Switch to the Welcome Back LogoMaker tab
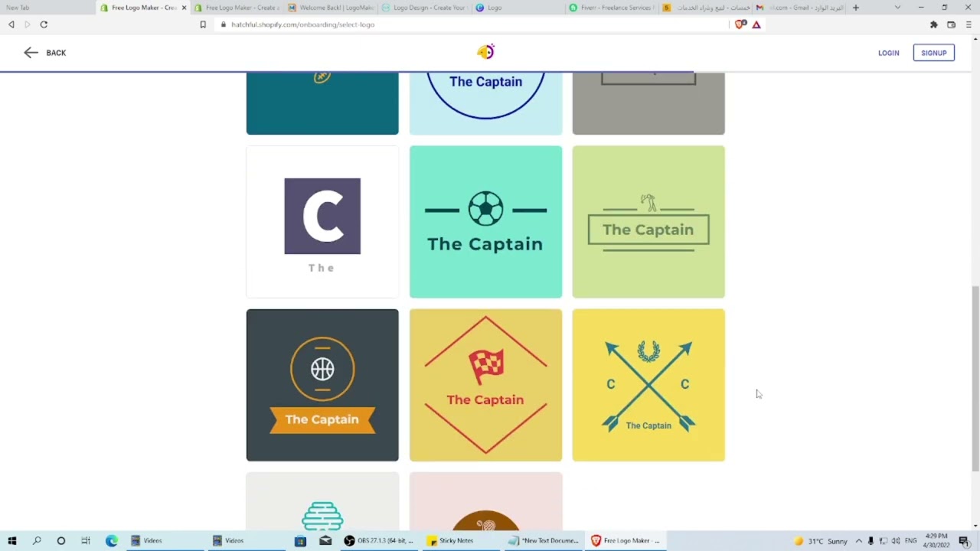Screen dimensions: 980x551 331,8
